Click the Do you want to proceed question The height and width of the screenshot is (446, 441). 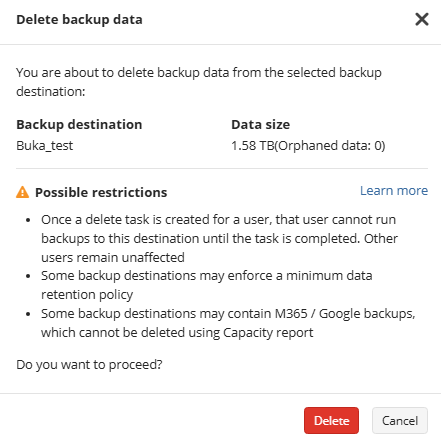(89, 365)
